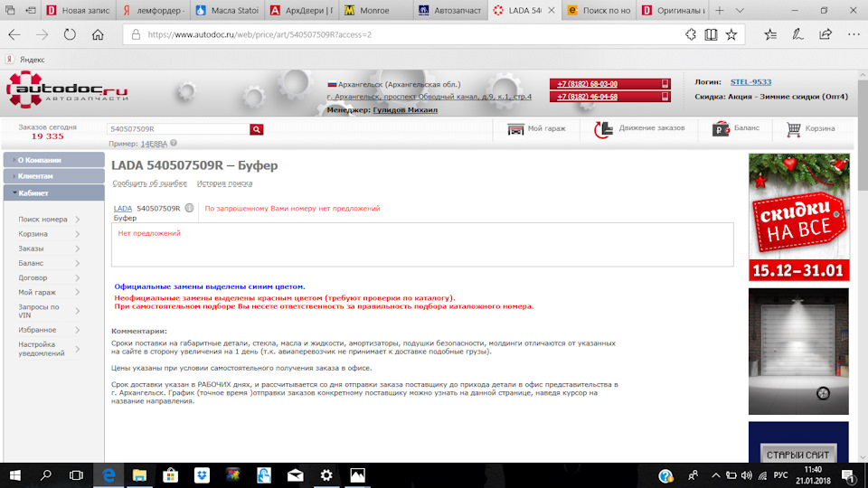Open Поиск номера sidebar item
This screenshot has height=488, width=868.
click(x=49, y=219)
